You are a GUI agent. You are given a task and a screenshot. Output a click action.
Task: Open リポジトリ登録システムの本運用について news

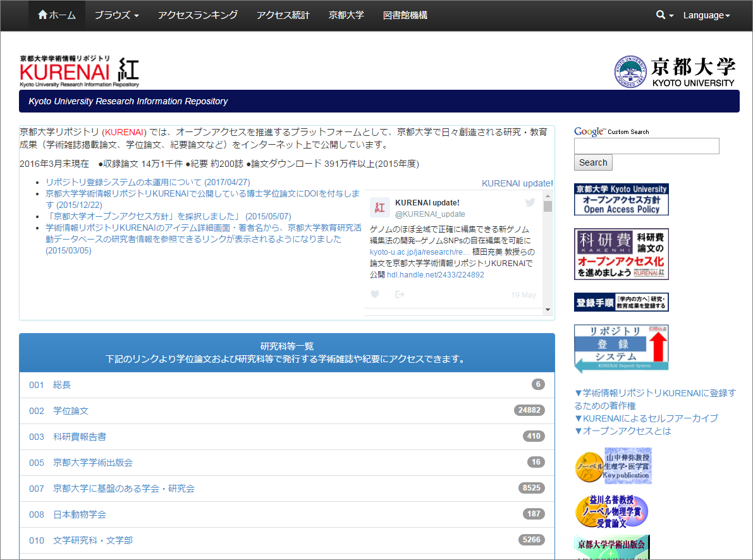148,182
